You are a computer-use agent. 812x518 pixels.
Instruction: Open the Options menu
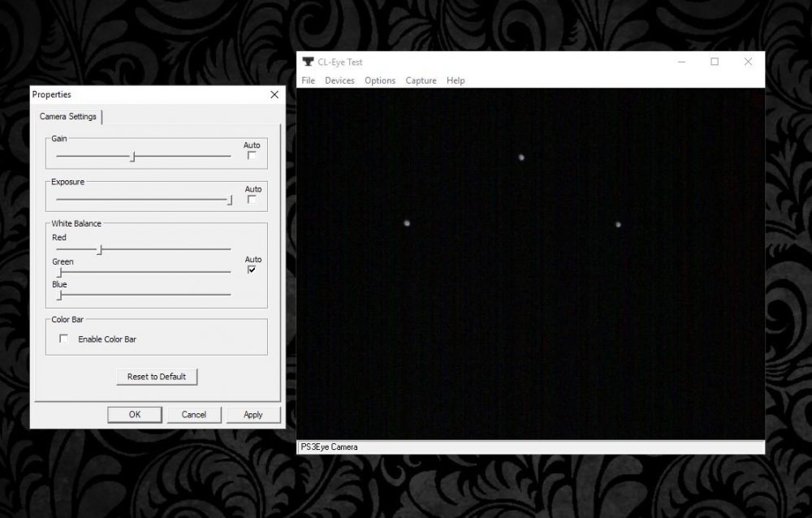coord(379,80)
